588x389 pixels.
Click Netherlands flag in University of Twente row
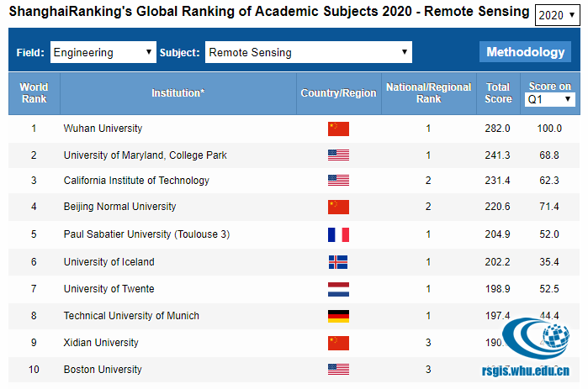point(338,289)
